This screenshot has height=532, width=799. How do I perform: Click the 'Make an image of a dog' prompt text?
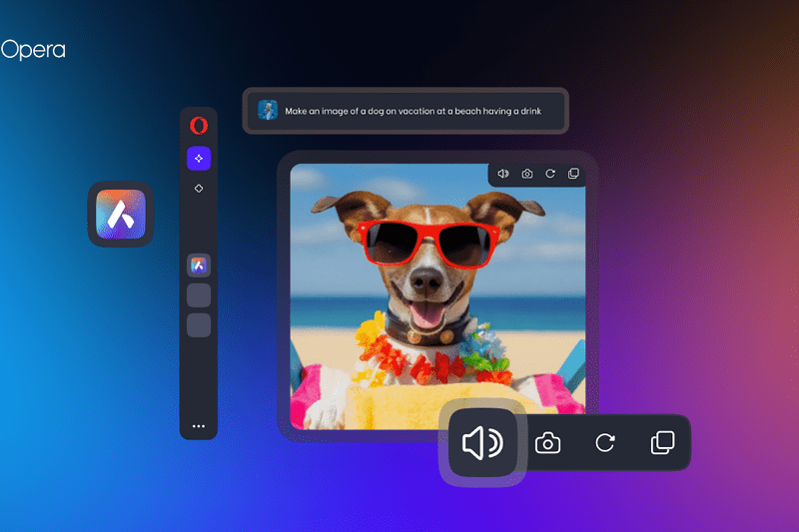tap(412, 111)
